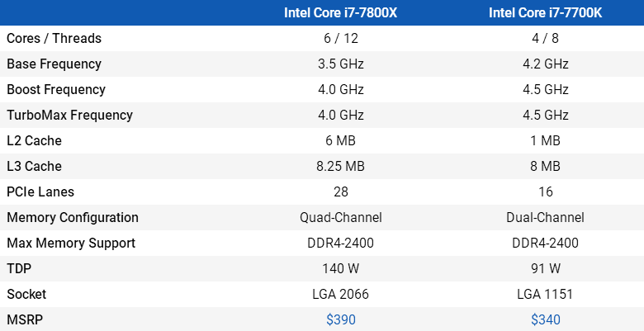Select the Max Memory Support row label
Image resolution: width=644 pixels, height=331 pixels.
pyautogui.click(x=71, y=243)
